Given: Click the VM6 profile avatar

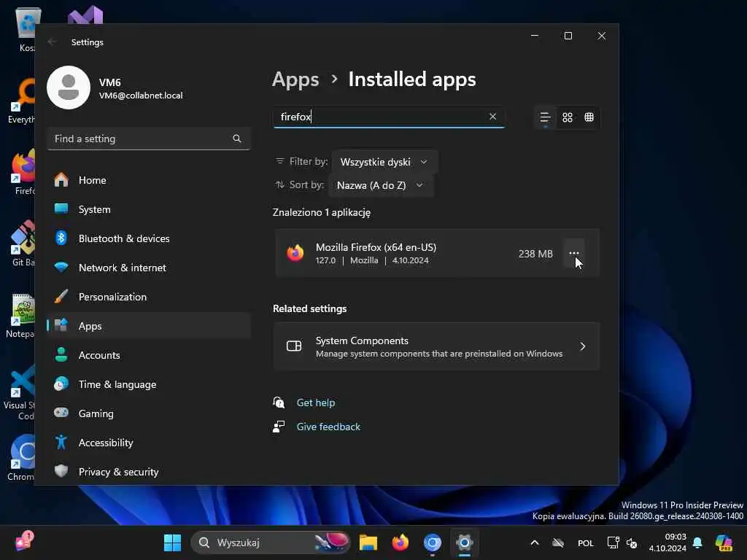Looking at the screenshot, I should (x=69, y=87).
